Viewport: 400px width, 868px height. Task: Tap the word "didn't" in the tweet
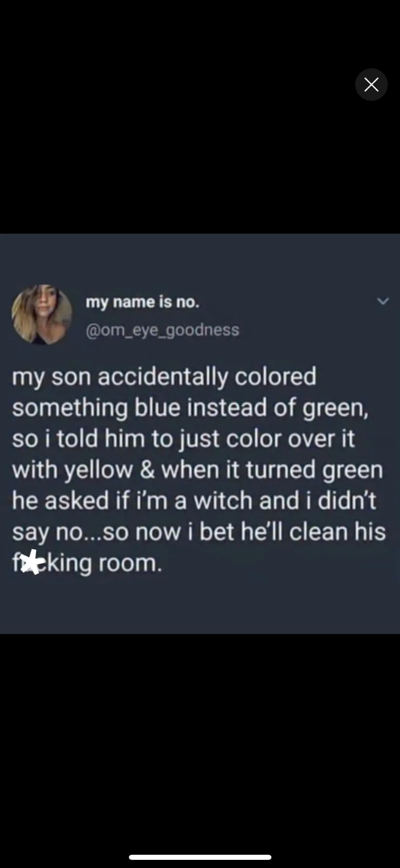347,501
